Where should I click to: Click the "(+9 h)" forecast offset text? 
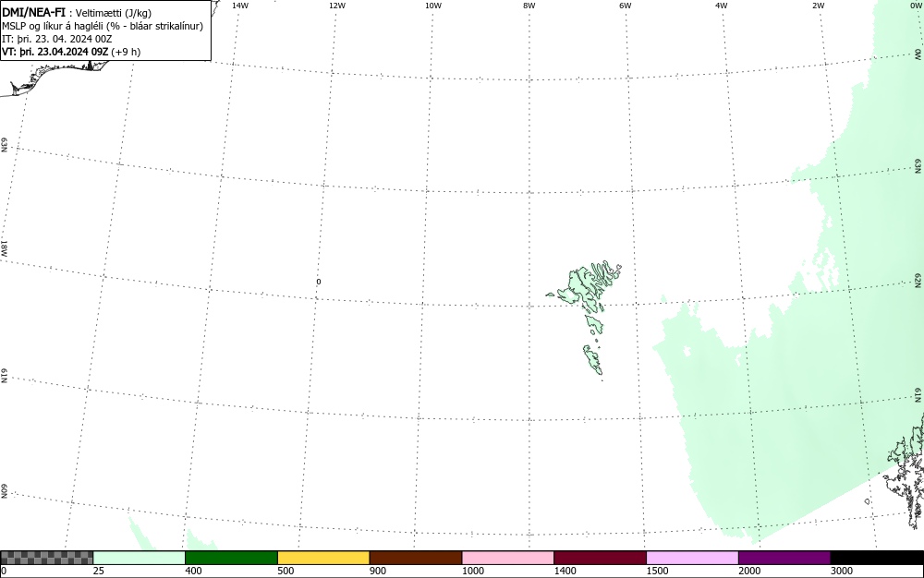pos(126,52)
